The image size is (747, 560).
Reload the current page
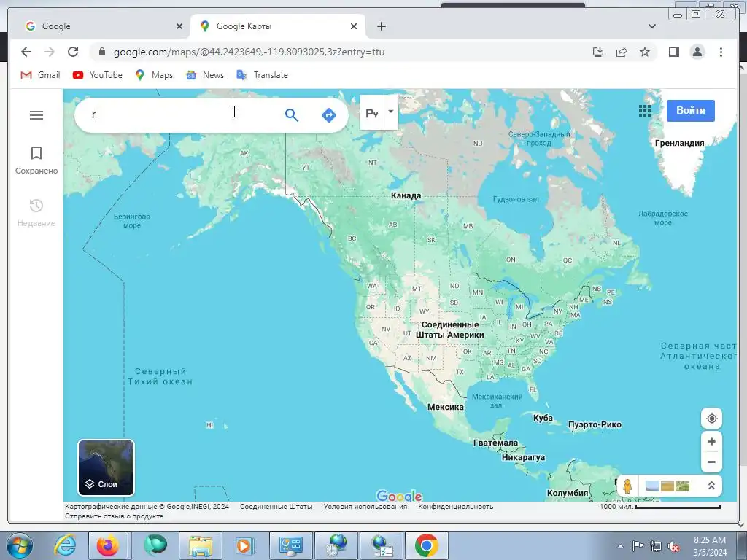73,52
